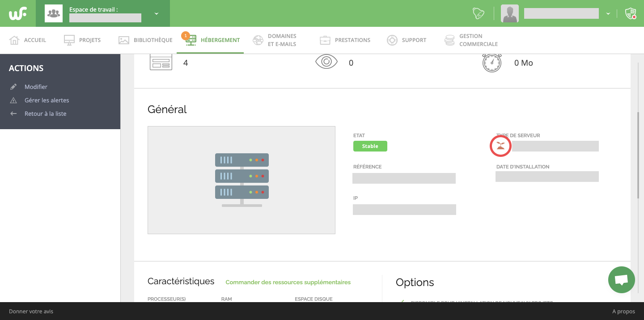Click the user profile avatar
This screenshot has width=644, height=320.
(x=510, y=13)
